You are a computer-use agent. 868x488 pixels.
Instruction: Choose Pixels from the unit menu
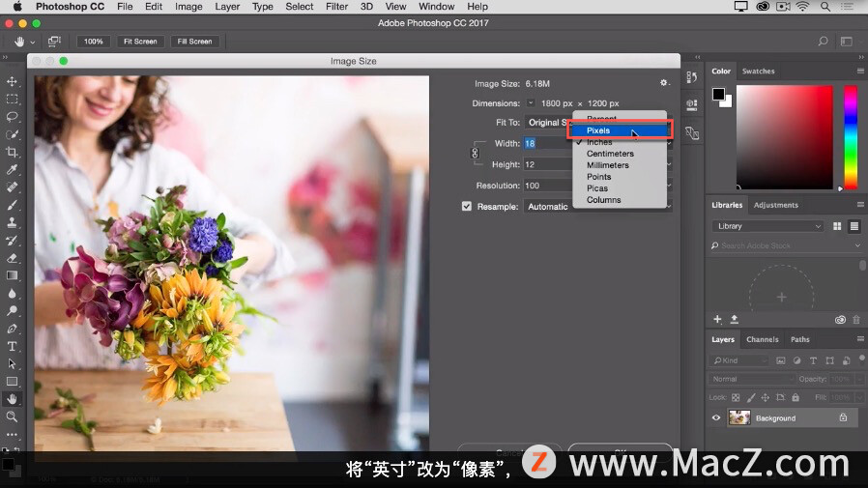pos(620,130)
